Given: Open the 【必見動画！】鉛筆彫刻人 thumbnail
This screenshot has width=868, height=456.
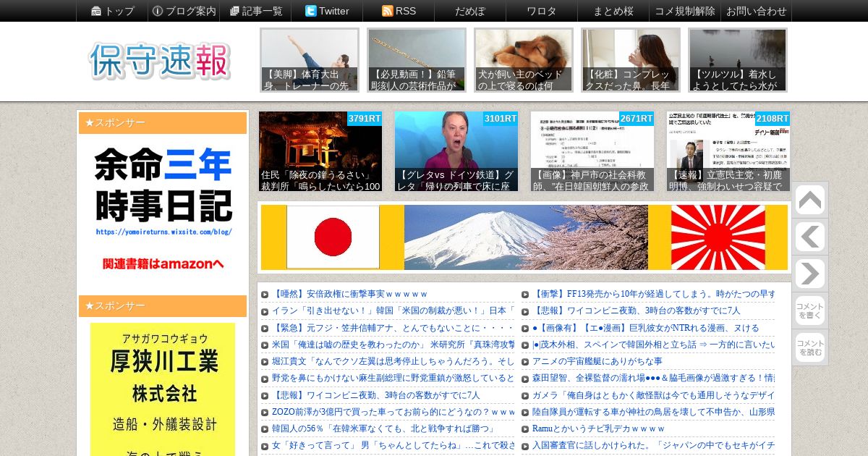Looking at the screenshot, I should click(417, 60).
